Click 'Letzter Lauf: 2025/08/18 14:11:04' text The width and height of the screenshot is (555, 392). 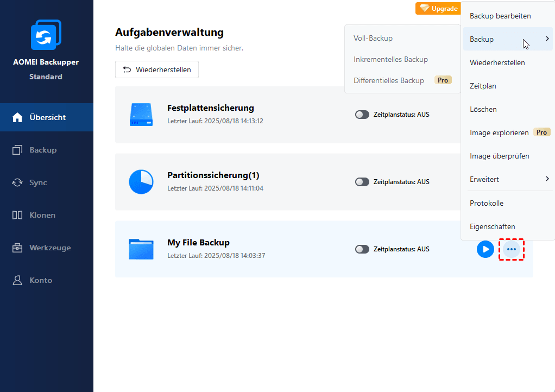(x=215, y=188)
